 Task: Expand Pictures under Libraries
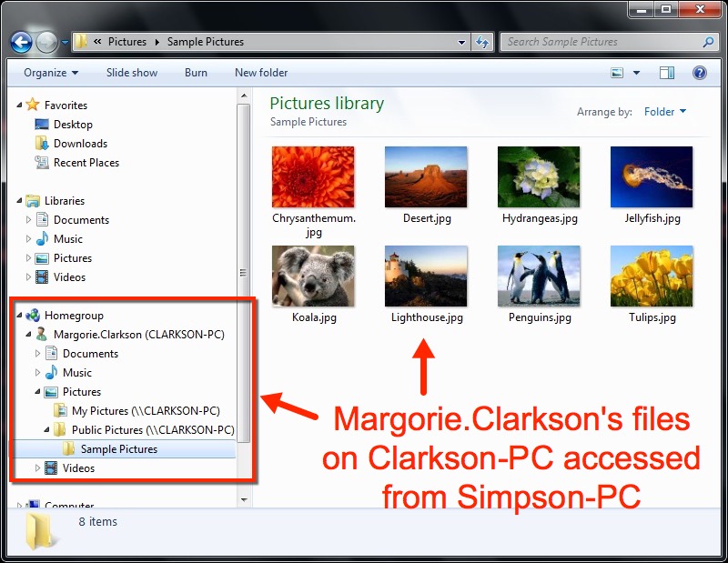28,258
